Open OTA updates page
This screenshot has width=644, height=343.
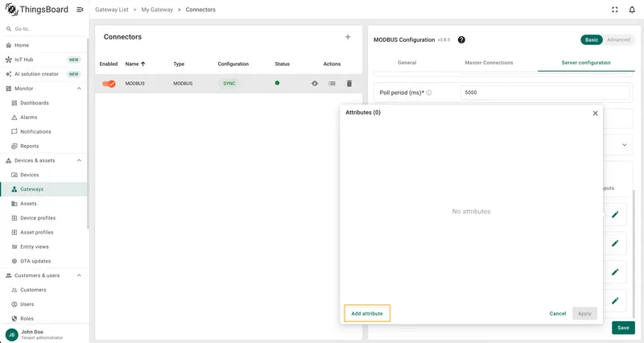click(x=43, y=261)
